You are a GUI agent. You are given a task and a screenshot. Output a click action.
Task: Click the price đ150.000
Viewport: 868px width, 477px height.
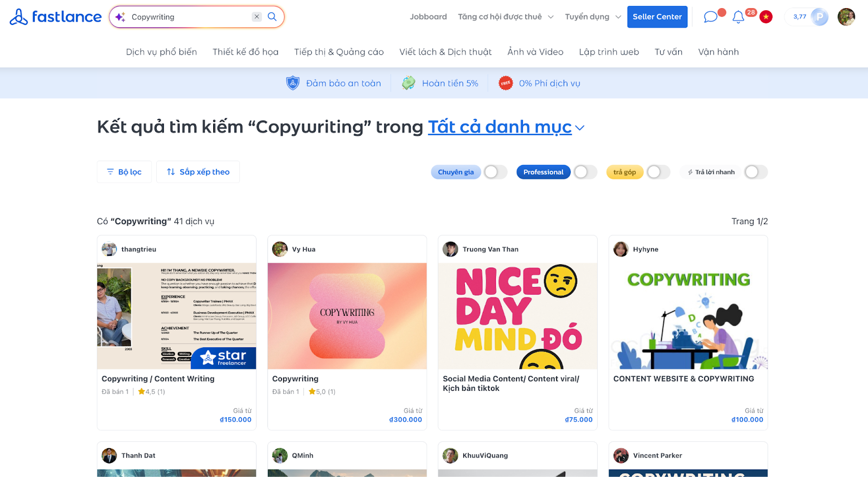click(x=235, y=419)
